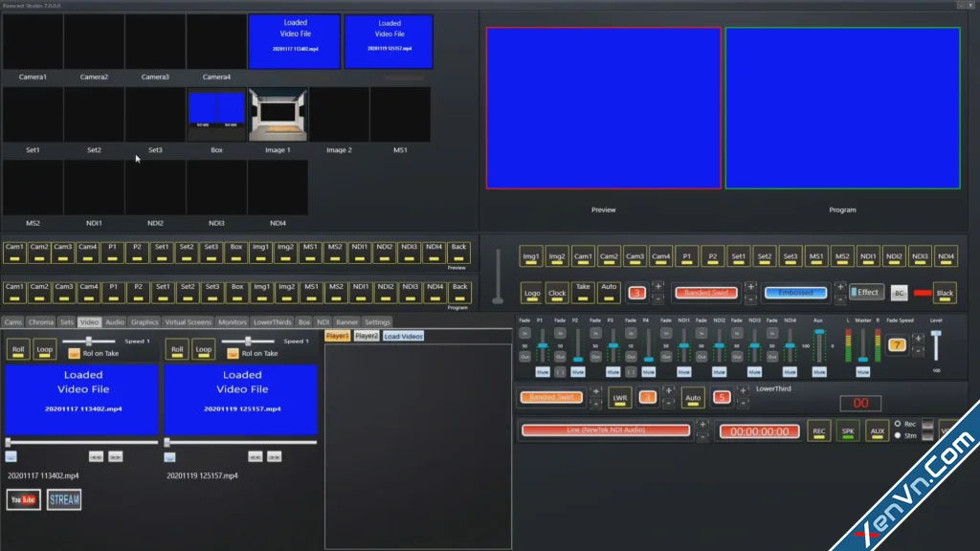The image size is (980, 551).
Task: Enable Loop for Player 1
Action: pyautogui.click(x=44, y=350)
